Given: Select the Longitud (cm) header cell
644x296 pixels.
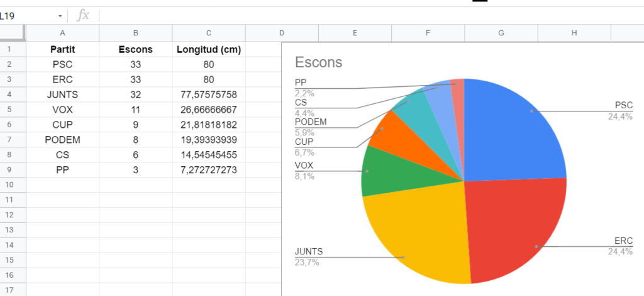Looking at the screenshot, I should [209, 49].
